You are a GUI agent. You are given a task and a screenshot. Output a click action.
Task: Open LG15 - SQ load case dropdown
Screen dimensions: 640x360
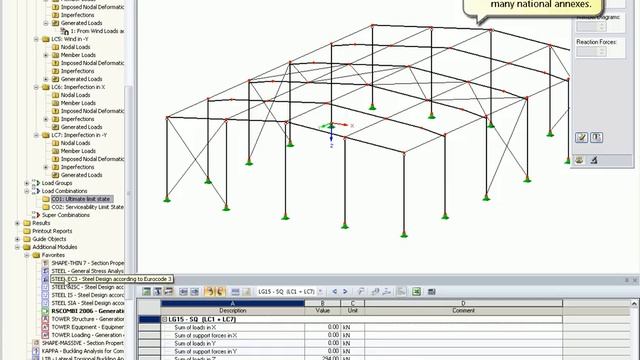tap(320, 291)
